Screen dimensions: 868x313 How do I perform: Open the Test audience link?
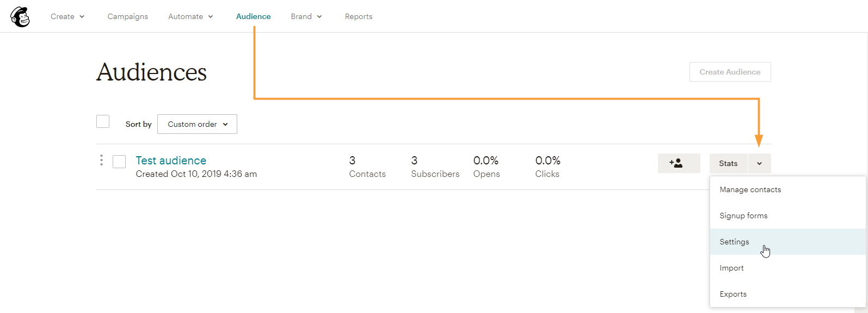point(171,161)
